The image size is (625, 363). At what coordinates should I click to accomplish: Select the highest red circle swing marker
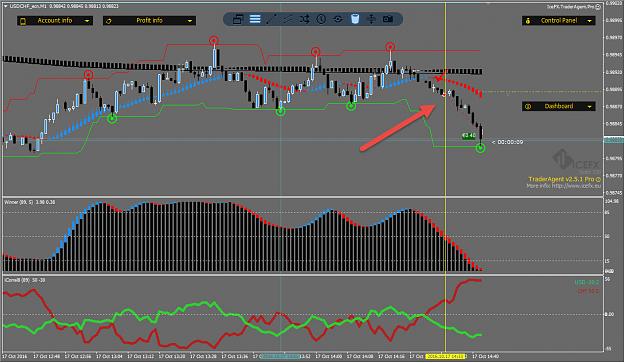214,40
